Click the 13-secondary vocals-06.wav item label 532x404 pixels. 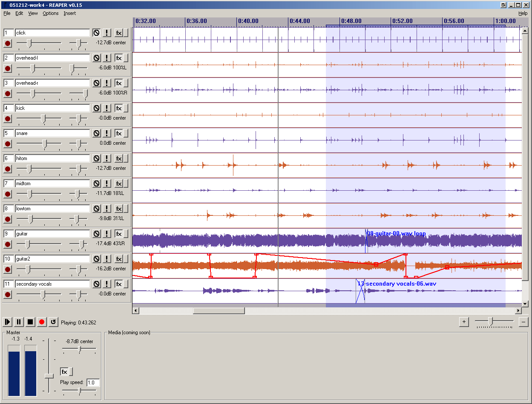pos(397,284)
